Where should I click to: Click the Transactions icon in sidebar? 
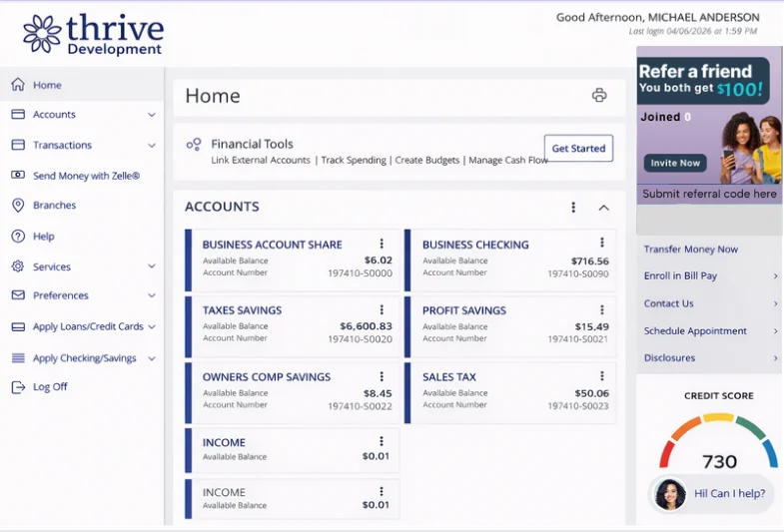[18, 145]
